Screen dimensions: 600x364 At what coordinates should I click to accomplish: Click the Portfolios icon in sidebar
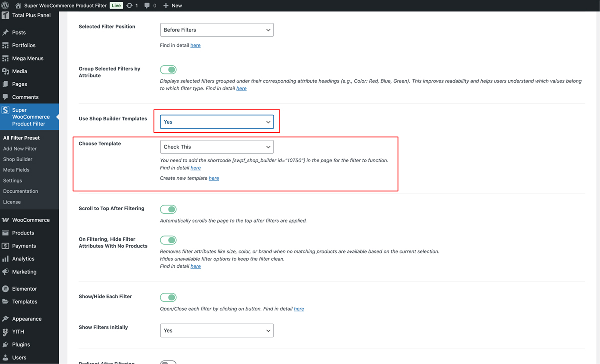pos(5,45)
